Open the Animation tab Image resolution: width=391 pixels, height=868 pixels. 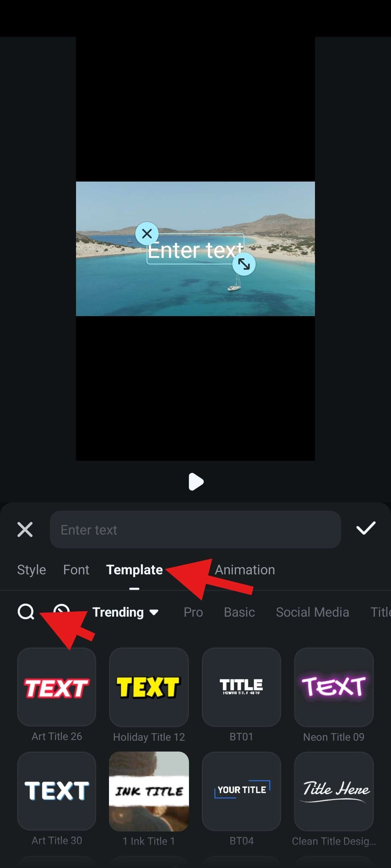coord(245,570)
